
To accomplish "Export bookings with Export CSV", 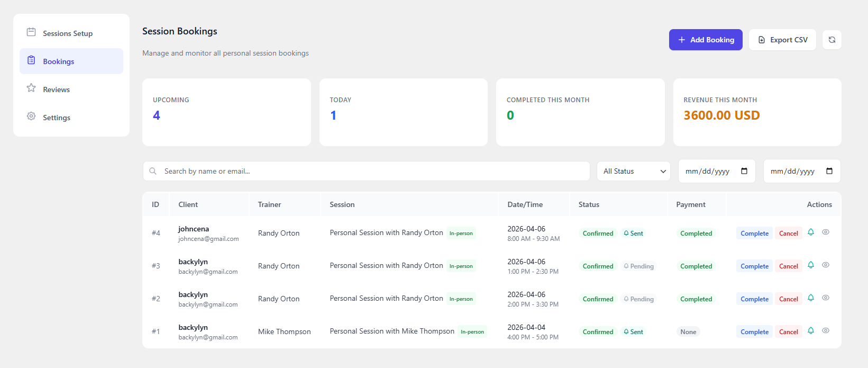I will [782, 40].
